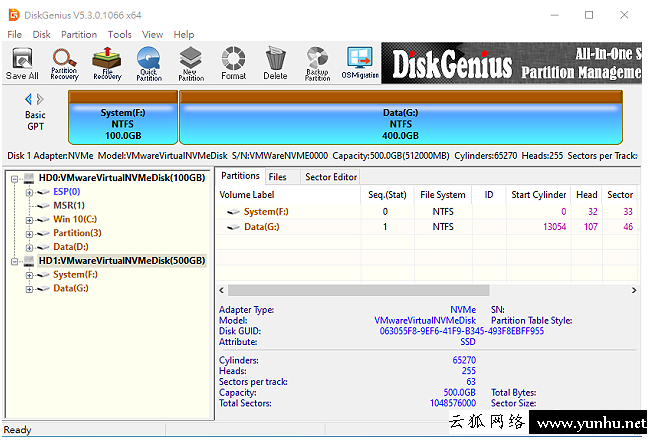Select System(F:) under HD1 in tree
The width and height of the screenshot is (650, 445).
point(75,275)
